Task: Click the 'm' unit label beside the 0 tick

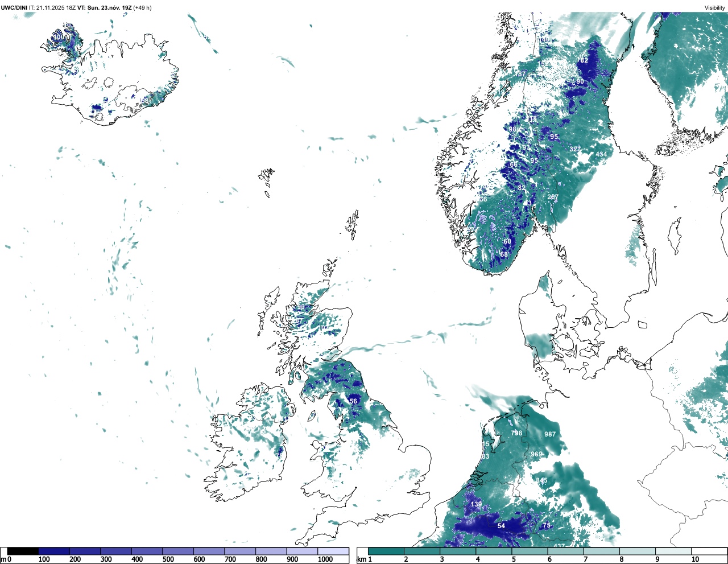Action: click(x=3, y=559)
